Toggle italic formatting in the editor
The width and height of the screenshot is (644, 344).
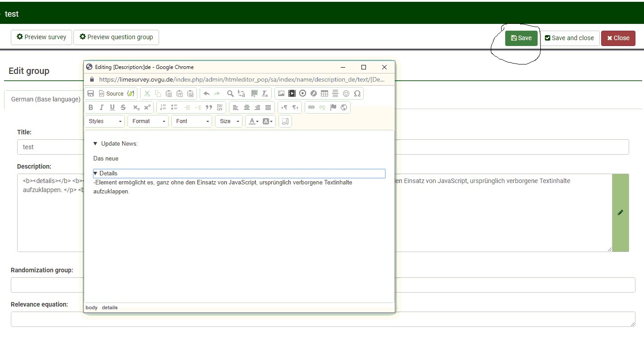(101, 107)
